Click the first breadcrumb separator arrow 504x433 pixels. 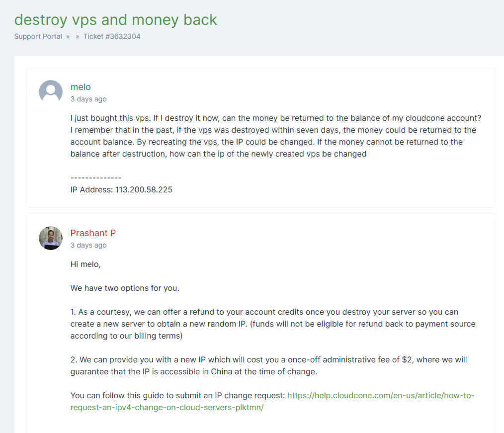68,36
